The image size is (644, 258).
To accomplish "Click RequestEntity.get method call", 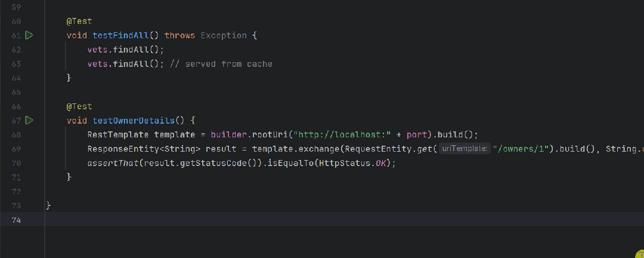I will [389, 149].
